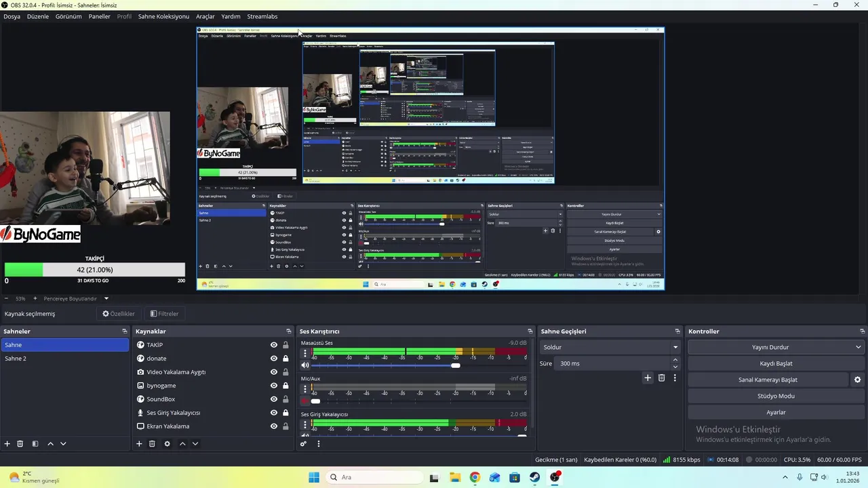The width and height of the screenshot is (868, 488).
Task: Move scene down with the Sahneler down arrow
Action: click(x=63, y=444)
